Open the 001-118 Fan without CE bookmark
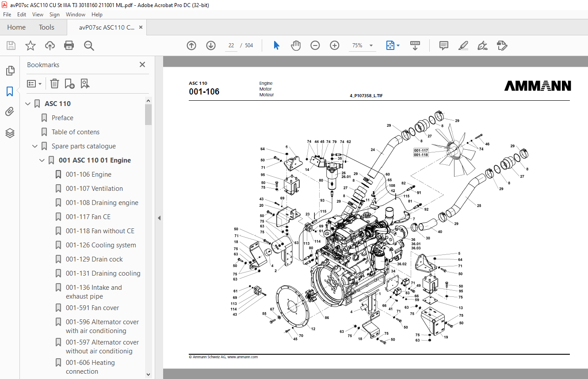 (x=100, y=231)
